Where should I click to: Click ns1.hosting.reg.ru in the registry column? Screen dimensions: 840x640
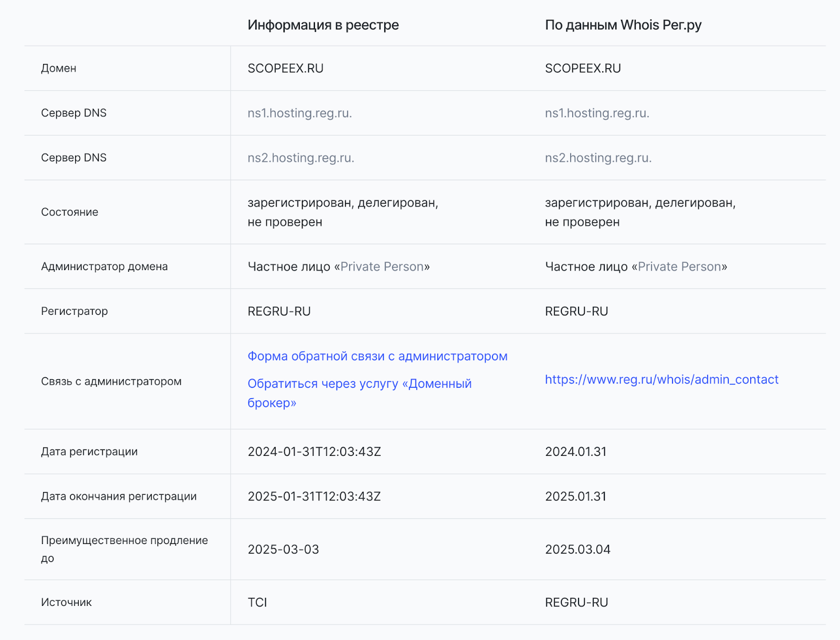pyautogui.click(x=300, y=113)
